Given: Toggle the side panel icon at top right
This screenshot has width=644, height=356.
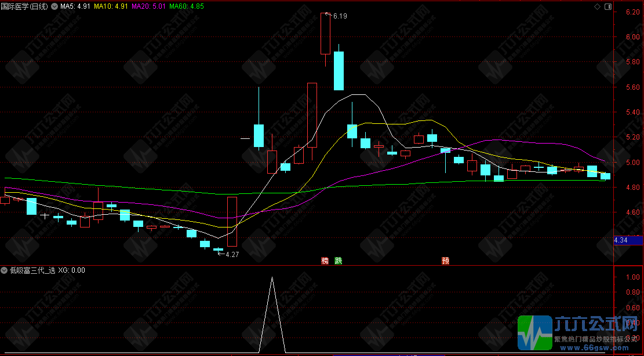Looking at the screenshot, I should tap(608, 6).
